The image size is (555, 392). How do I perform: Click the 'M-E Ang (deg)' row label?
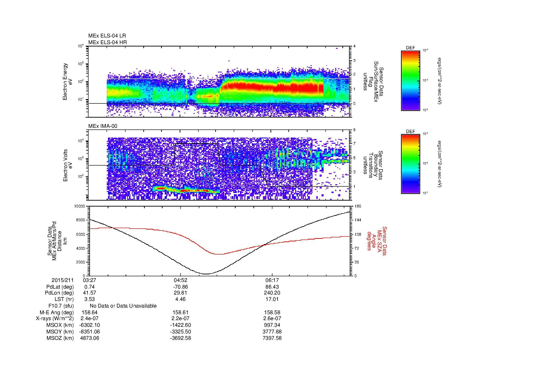pos(57,313)
